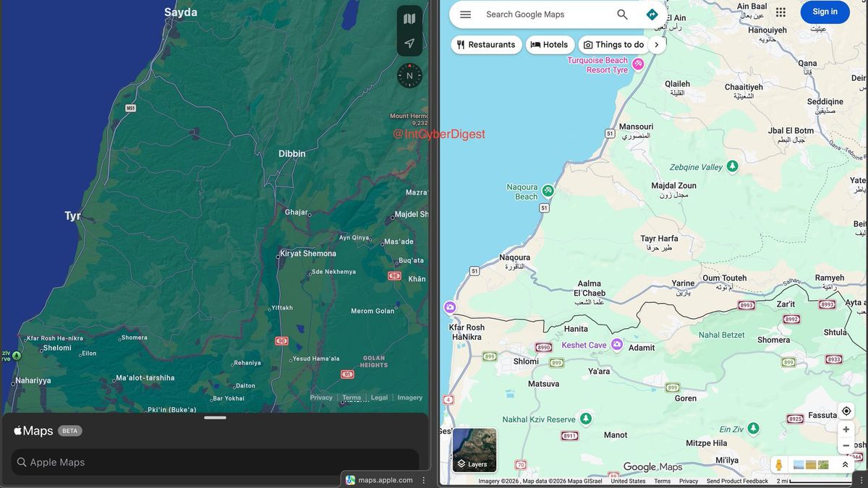Image resolution: width=868 pixels, height=488 pixels.
Task: Pull up the Apple Maps bottom sheet handle
Action: (x=215, y=417)
